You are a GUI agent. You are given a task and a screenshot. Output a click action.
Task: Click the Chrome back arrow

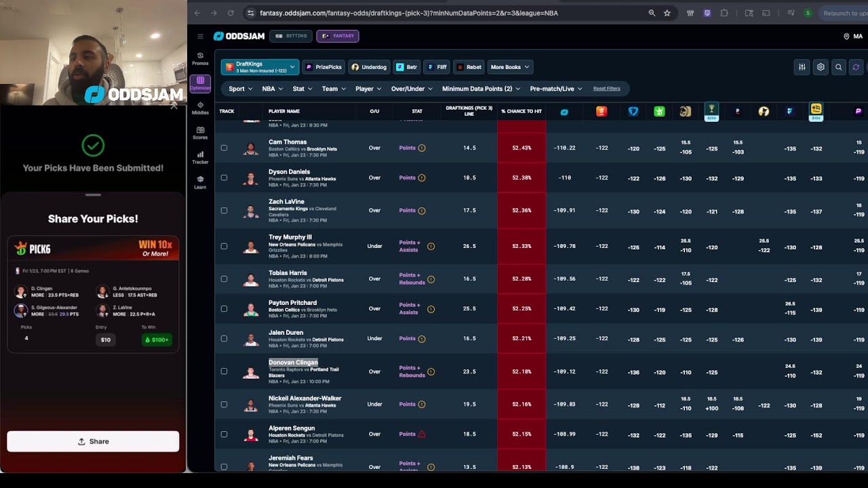pyautogui.click(x=197, y=13)
